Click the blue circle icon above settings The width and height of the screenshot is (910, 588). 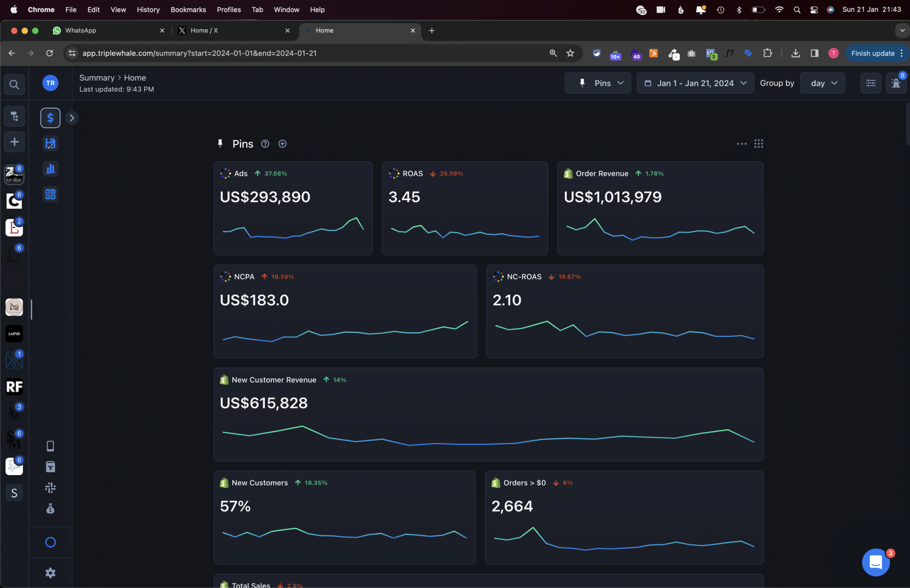pos(50,542)
